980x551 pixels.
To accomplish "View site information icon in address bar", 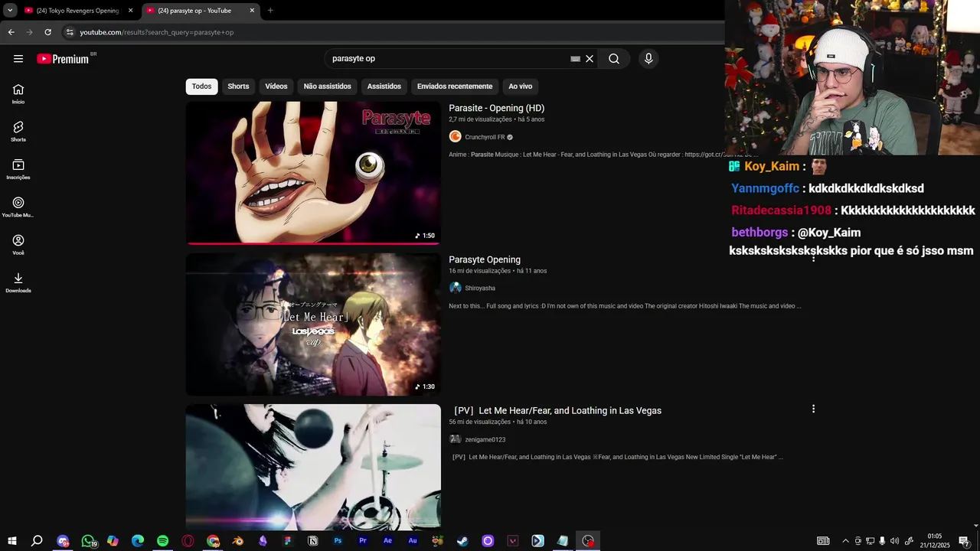I will pyautogui.click(x=70, y=32).
